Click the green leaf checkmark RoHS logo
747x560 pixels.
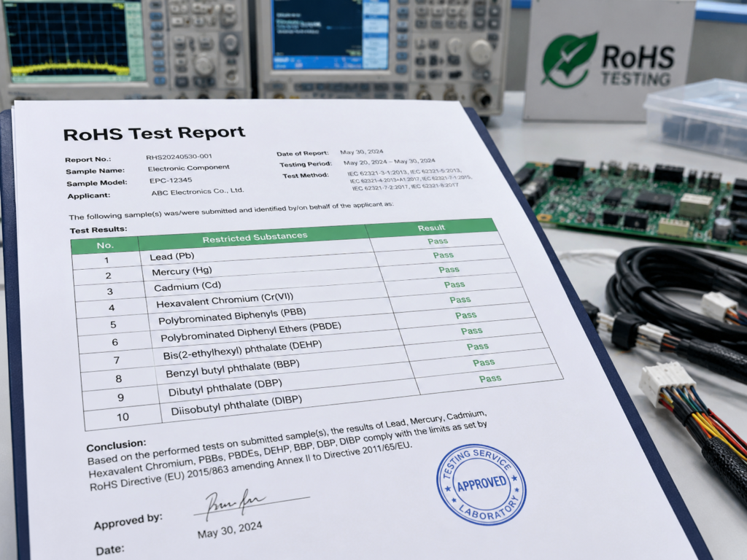click(569, 60)
